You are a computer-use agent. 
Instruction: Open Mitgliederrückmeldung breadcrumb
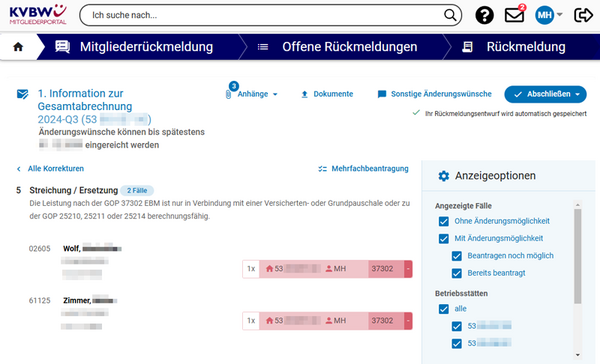point(146,47)
